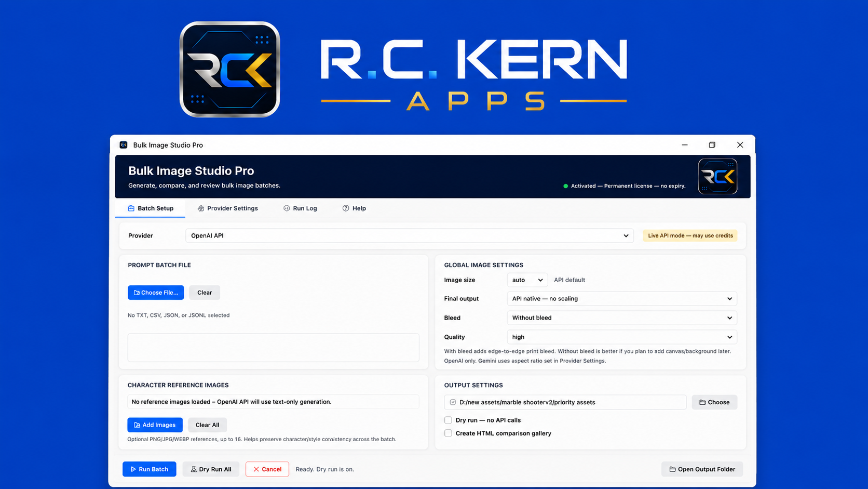
Task: Click the Add Images button
Action: click(x=155, y=425)
